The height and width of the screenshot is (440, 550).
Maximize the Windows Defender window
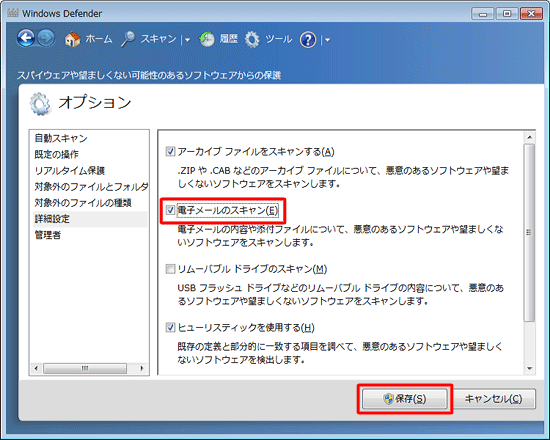[507, 14]
